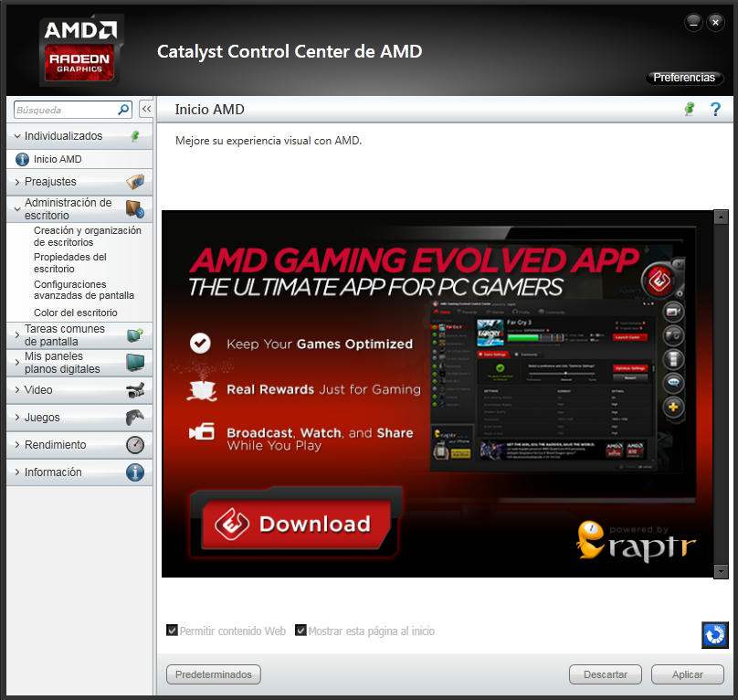Screen dimensions: 738x700
Task: Open help with the question mark icon
Action: (x=715, y=110)
